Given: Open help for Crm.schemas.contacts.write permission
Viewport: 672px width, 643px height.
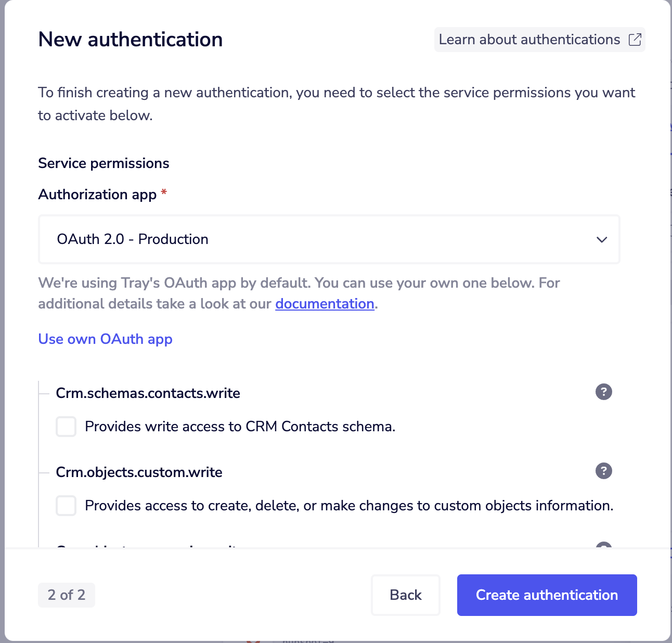Looking at the screenshot, I should (x=603, y=392).
